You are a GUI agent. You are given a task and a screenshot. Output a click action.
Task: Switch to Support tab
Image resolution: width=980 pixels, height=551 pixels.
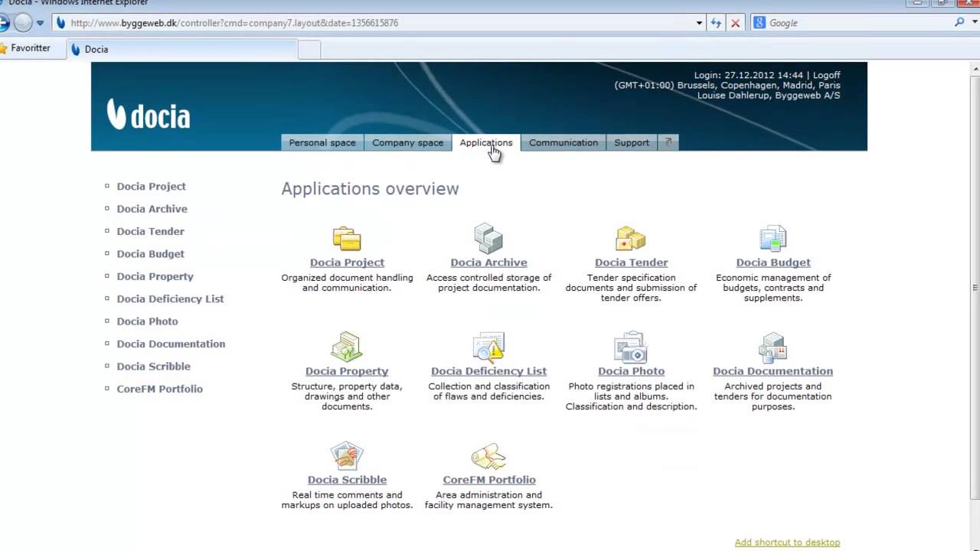(x=632, y=142)
